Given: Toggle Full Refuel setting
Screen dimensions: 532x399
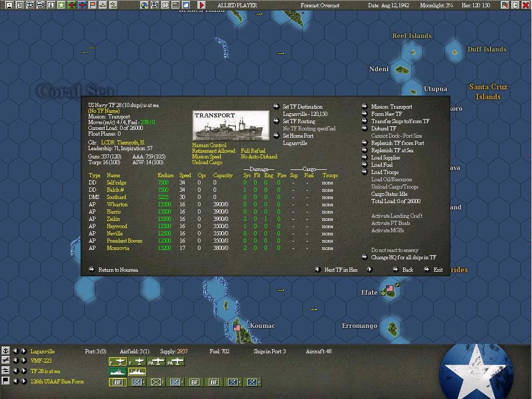Looking at the screenshot, I should click(253, 151).
